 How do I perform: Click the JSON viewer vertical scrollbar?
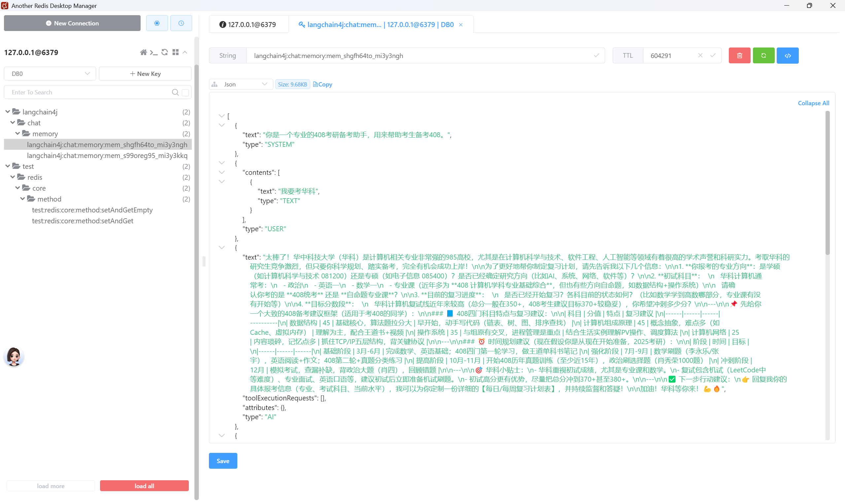(x=827, y=183)
